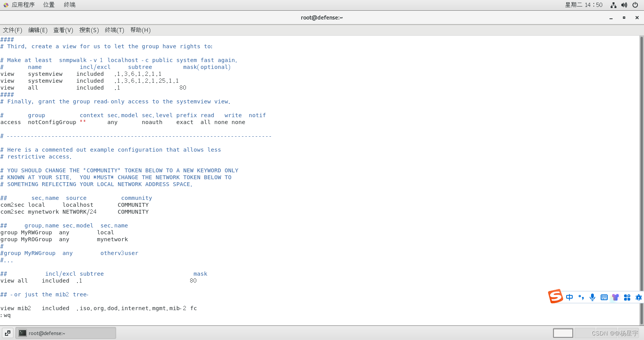
Task: Click the Sogou input method logo
Action: tap(555, 296)
